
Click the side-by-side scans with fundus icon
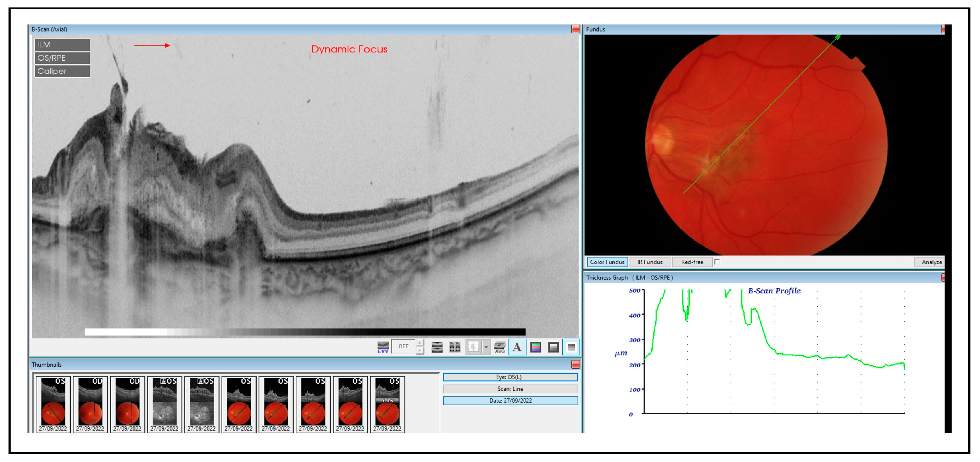pyautogui.click(x=455, y=347)
